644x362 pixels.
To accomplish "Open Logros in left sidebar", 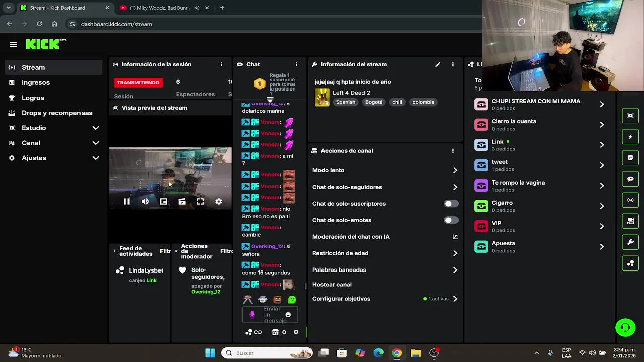I will (x=54, y=98).
